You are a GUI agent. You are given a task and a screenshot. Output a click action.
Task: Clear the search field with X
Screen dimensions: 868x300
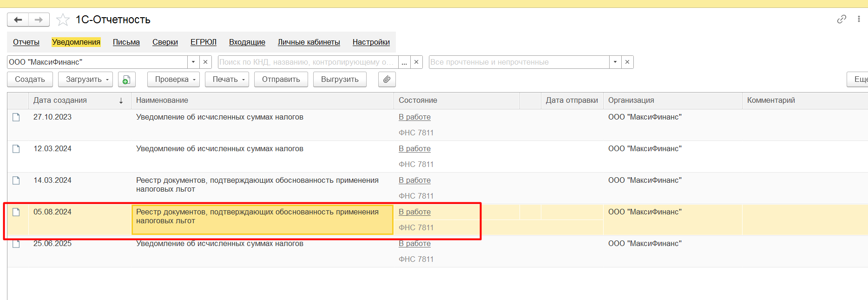pyautogui.click(x=416, y=62)
